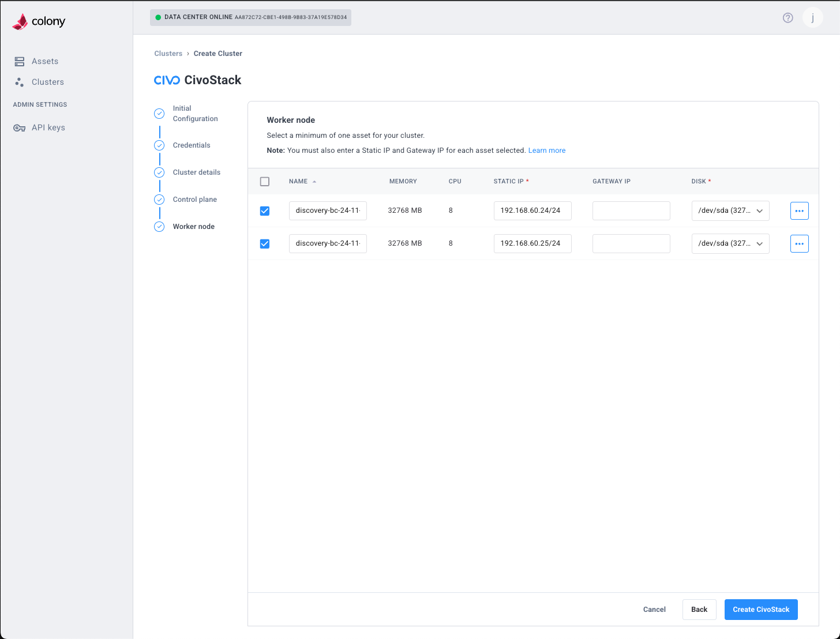The height and width of the screenshot is (639, 840).
Task: Open API keys under Admin Settings
Action: pyautogui.click(x=48, y=127)
